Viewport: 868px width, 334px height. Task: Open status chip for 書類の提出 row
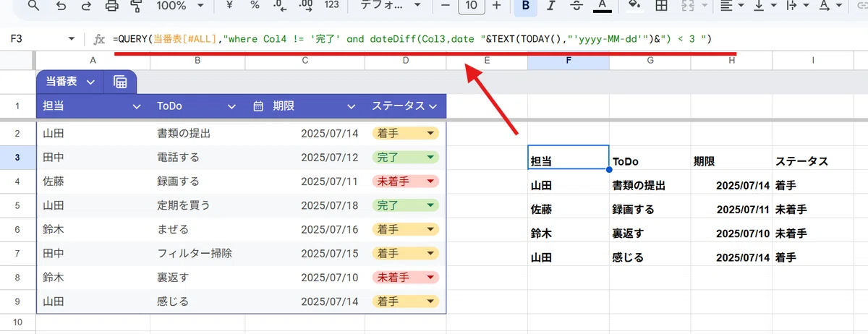[405, 133]
